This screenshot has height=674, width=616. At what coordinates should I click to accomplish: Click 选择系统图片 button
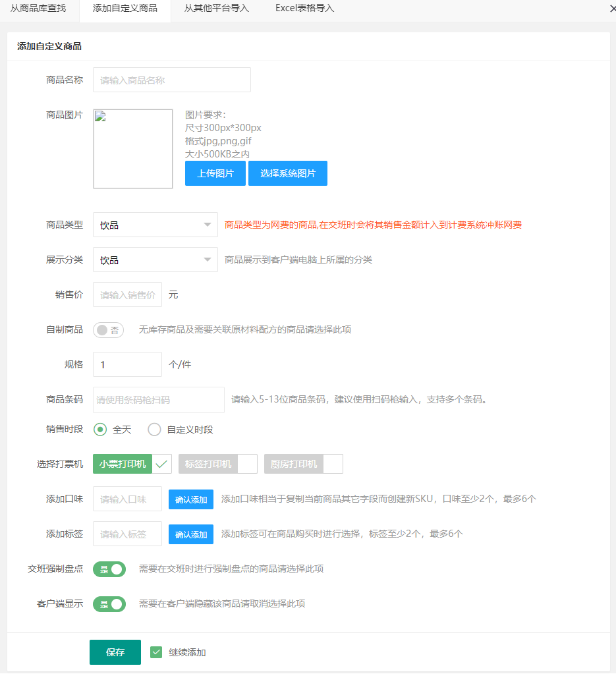287,173
